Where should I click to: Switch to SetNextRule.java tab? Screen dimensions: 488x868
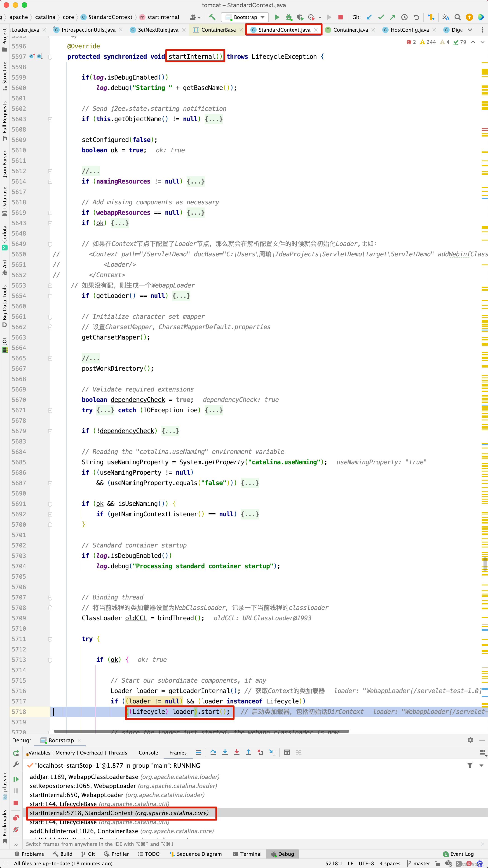[x=158, y=30]
